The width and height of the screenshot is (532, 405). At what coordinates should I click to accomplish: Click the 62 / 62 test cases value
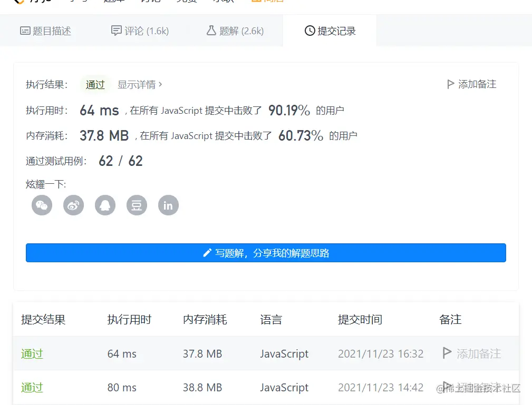[x=120, y=161]
